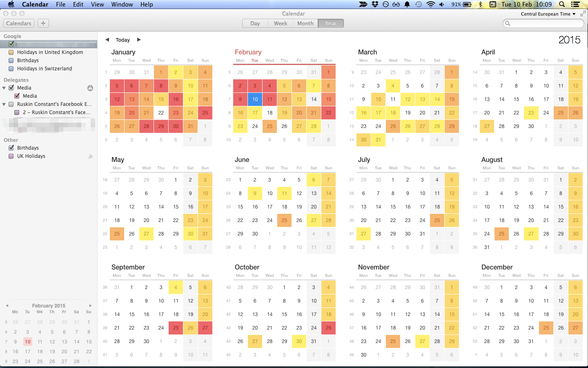Viewport: 588px width, 368px height.
Task: Select January 16 red day cell
Action: (176, 99)
